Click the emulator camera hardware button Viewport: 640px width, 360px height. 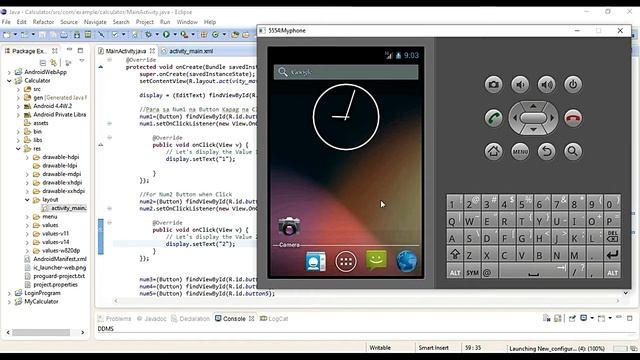point(493,84)
